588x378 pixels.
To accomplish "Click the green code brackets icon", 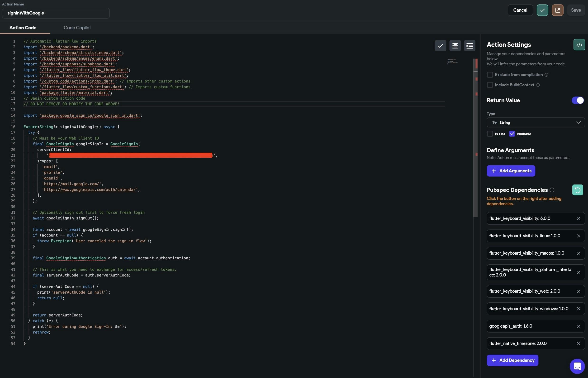I will click(x=579, y=45).
